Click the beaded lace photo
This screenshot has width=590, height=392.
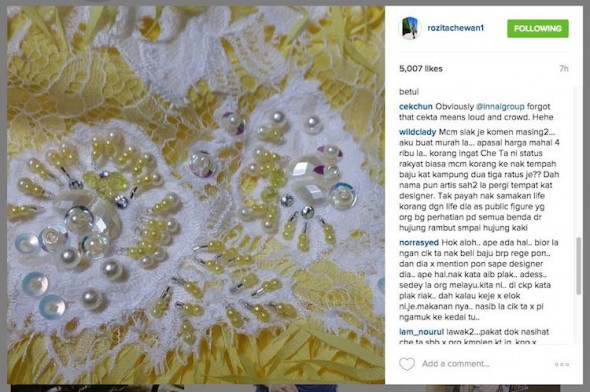pyautogui.click(x=196, y=194)
